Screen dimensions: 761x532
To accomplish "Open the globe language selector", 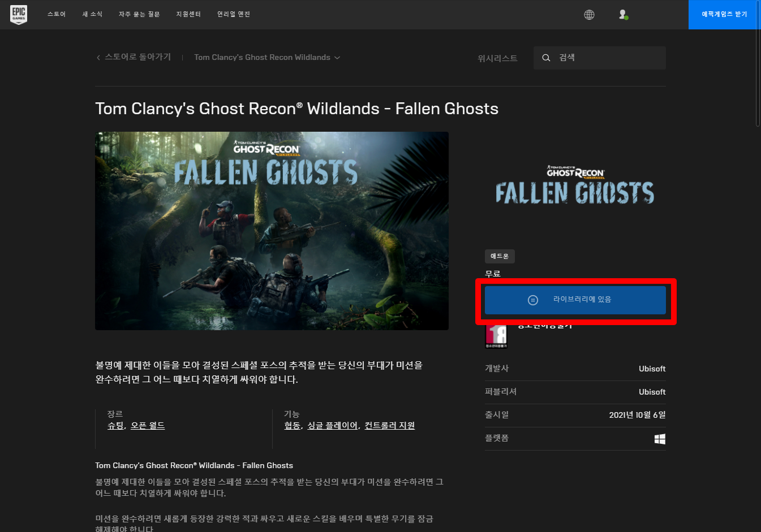I will pos(589,15).
